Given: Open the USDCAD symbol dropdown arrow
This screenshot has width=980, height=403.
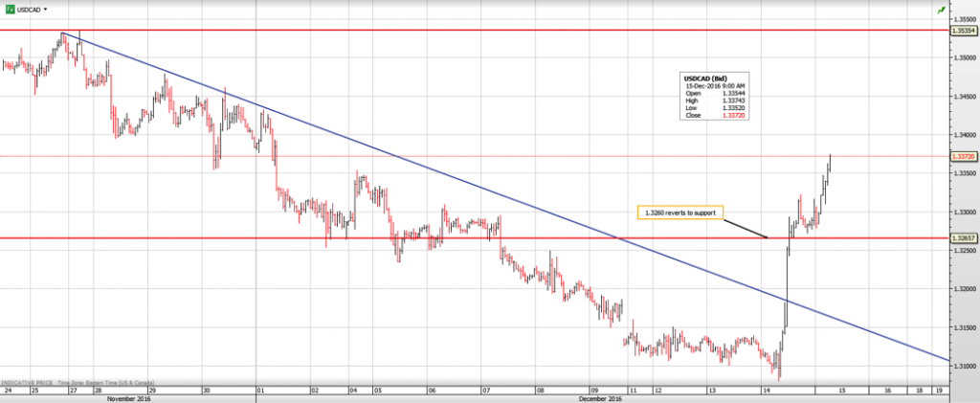Looking at the screenshot, I should click(45, 9).
